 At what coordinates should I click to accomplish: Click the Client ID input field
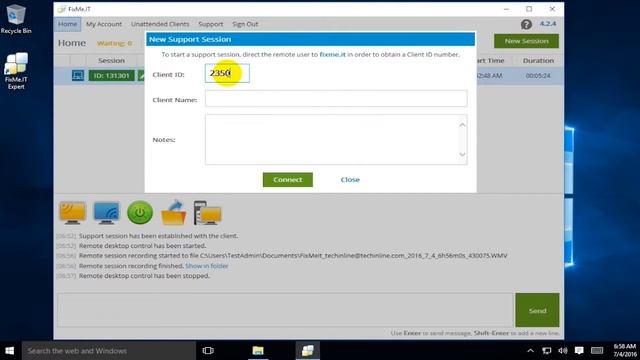click(x=227, y=73)
